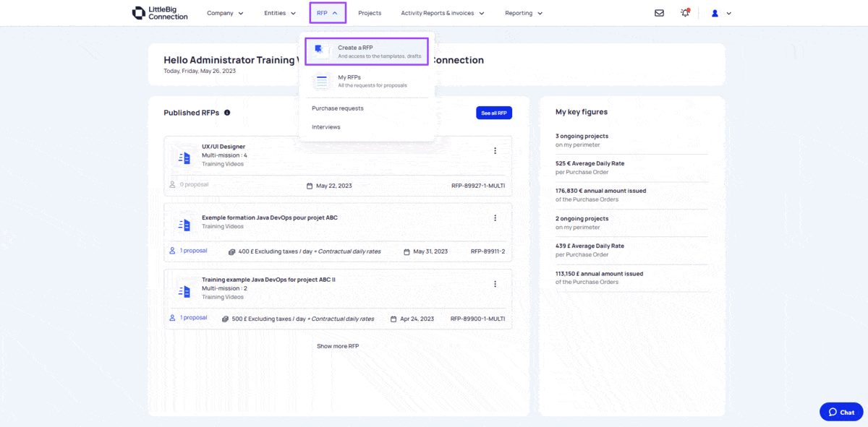Open the messages envelope icon
Screen dimensions: 868x427
coord(659,13)
